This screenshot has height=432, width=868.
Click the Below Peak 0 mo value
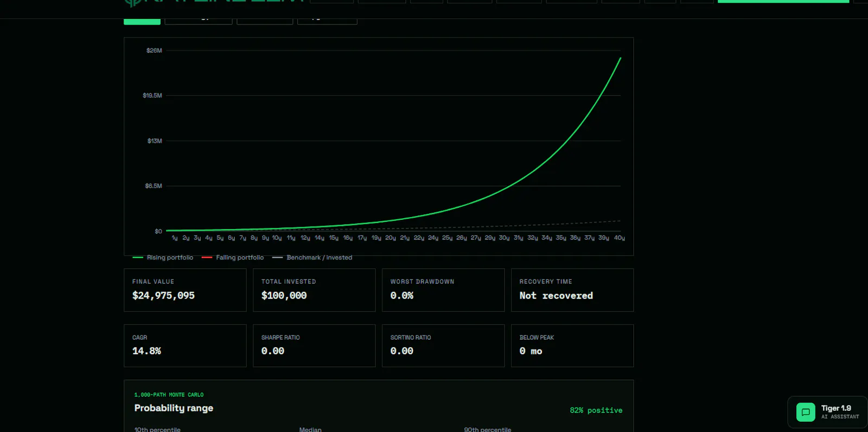531,351
